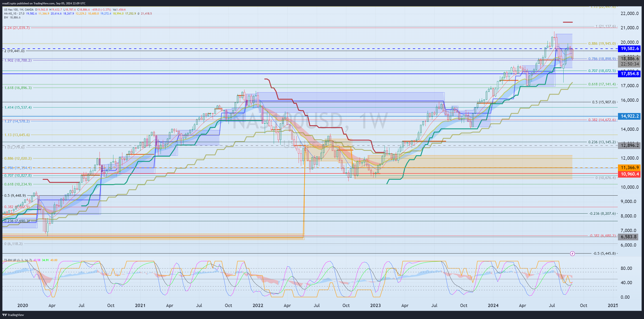
Task: Click 14,000.0 on the price axis
Action: tap(629, 129)
